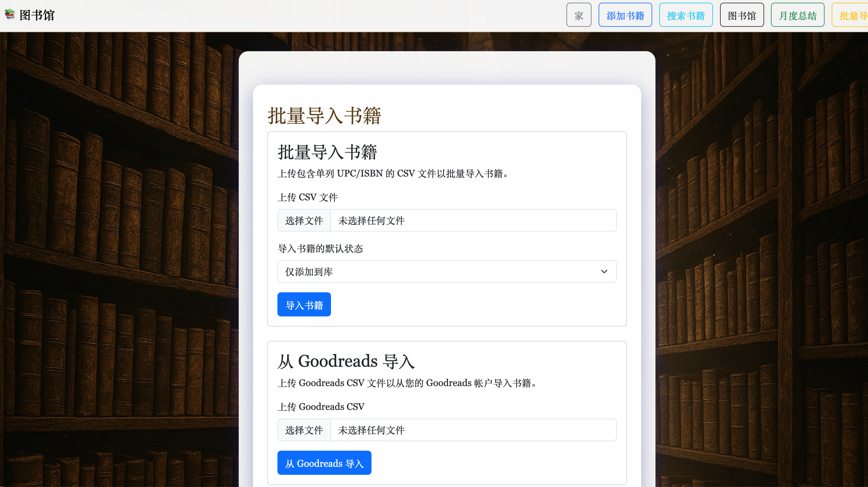Choose a CSV file under 上传 CSV 文件
This screenshot has width=868, height=487.
(304, 220)
